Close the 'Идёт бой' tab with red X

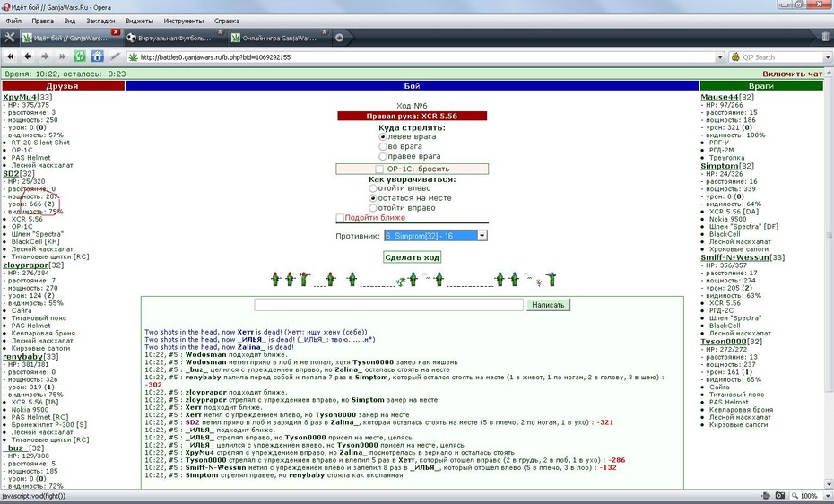(116, 32)
